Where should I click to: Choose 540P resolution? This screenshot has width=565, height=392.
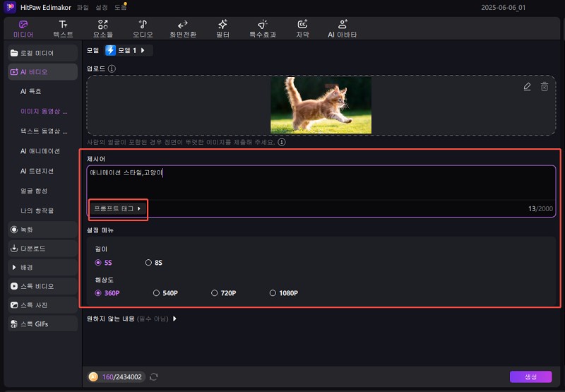click(x=165, y=293)
